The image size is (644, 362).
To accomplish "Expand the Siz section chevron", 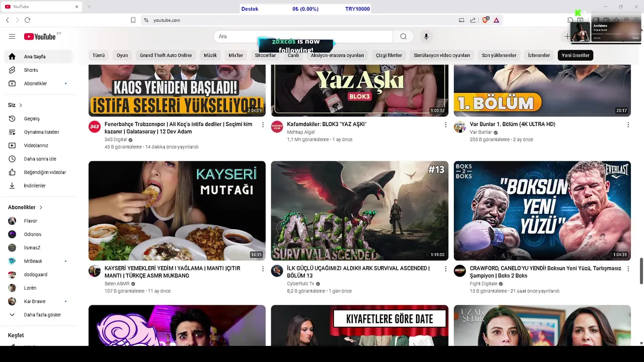I will click(21, 105).
